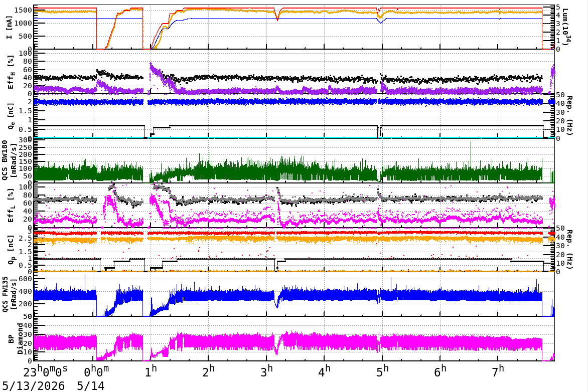Click the "1500" tick on the current axis
588x392 pixels.
tap(23, 10)
